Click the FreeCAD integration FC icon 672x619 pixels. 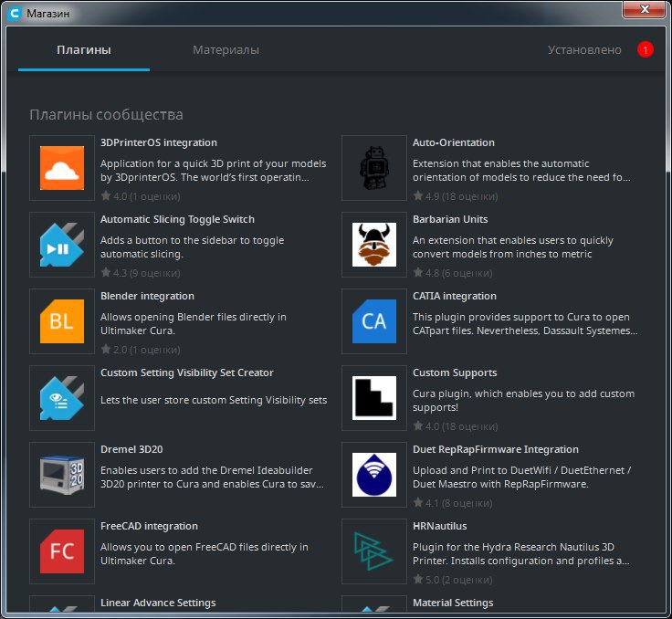pyautogui.click(x=62, y=551)
